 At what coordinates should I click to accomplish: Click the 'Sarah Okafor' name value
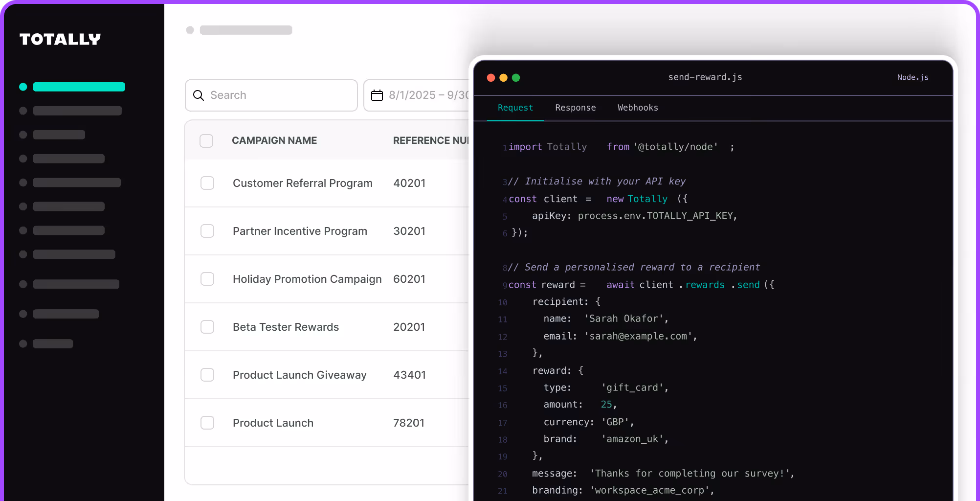[x=624, y=319]
